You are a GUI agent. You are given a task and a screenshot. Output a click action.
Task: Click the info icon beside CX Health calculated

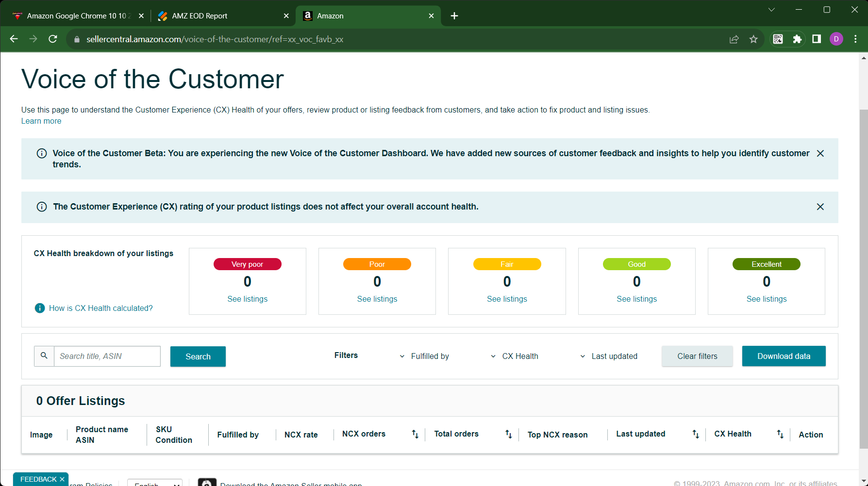pyautogui.click(x=40, y=308)
